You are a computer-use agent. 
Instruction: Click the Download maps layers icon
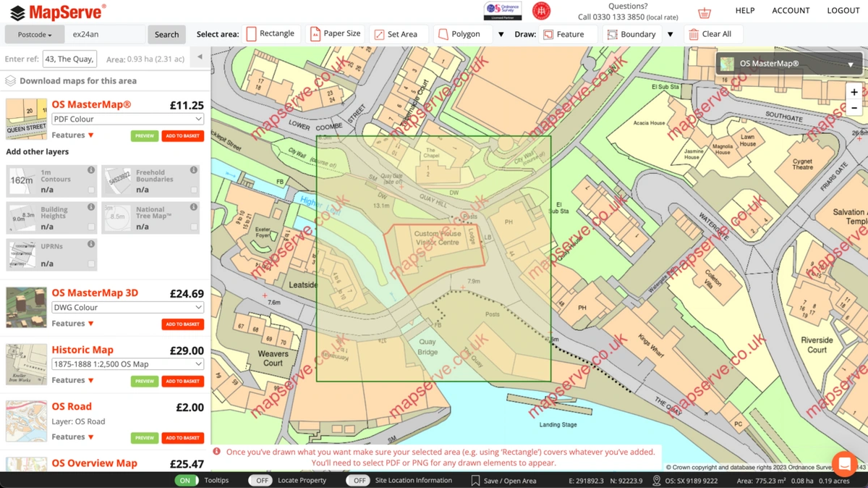[x=11, y=81]
